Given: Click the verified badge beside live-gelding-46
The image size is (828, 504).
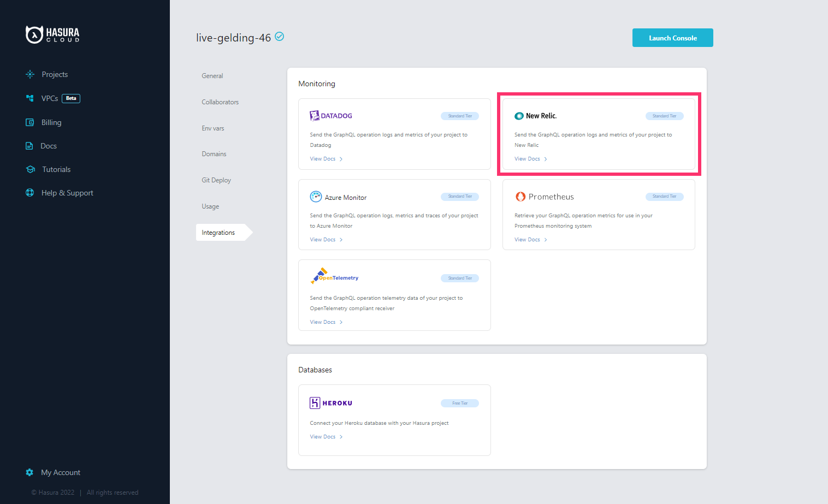Looking at the screenshot, I should [279, 37].
